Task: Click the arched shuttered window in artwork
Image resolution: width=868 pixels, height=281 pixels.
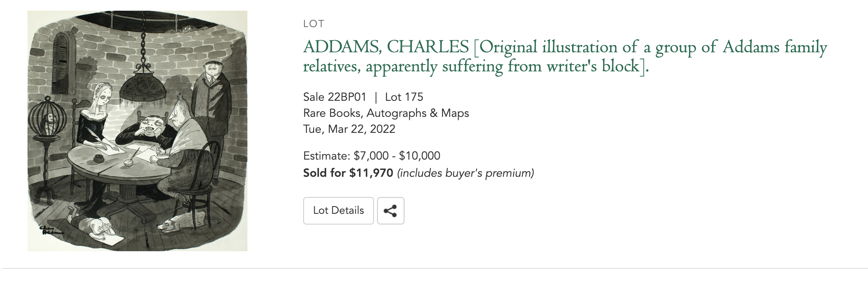Action: pyautogui.click(x=64, y=63)
